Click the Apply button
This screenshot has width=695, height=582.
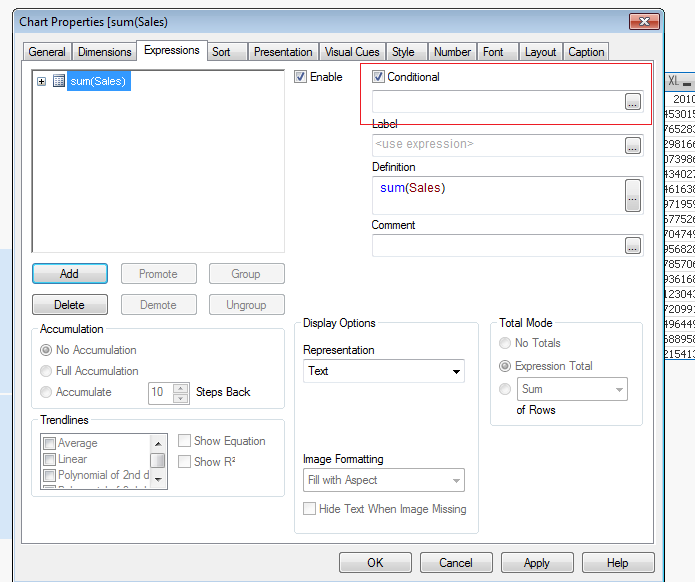tap(537, 562)
